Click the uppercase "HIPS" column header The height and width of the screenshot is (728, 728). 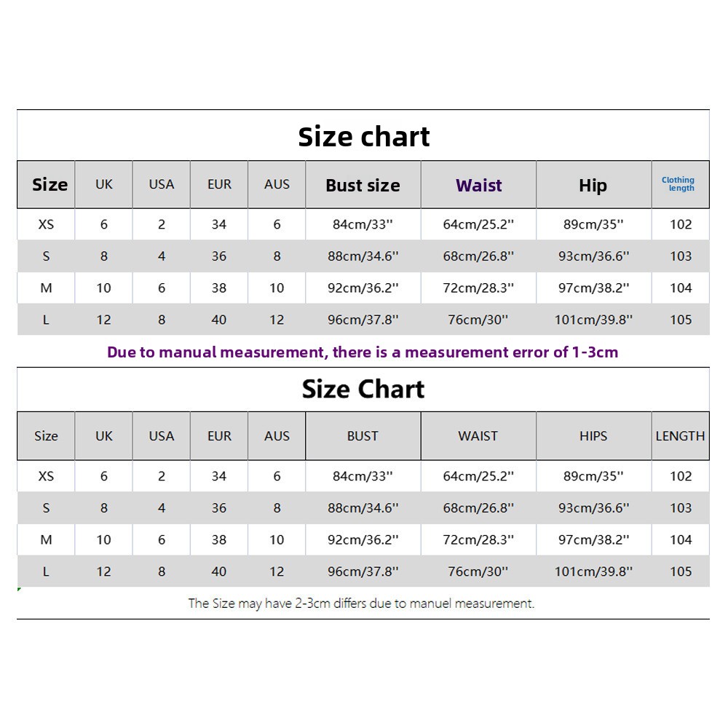click(593, 436)
